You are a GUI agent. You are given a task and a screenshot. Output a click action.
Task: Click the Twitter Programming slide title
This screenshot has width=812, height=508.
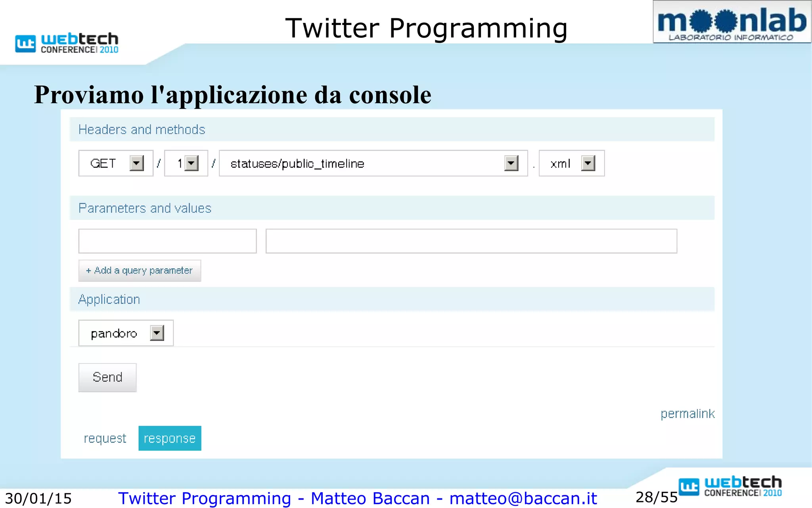pyautogui.click(x=426, y=29)
